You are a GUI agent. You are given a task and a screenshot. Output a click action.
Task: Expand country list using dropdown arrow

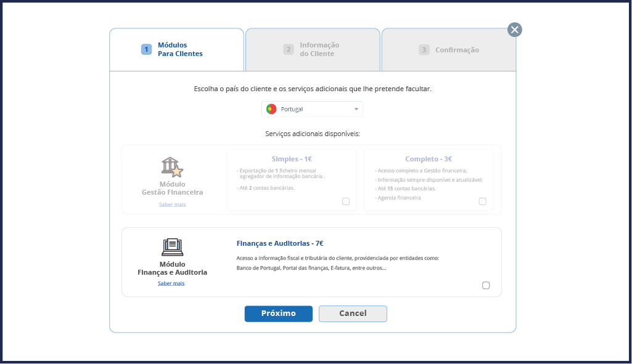tap(356, 109)
